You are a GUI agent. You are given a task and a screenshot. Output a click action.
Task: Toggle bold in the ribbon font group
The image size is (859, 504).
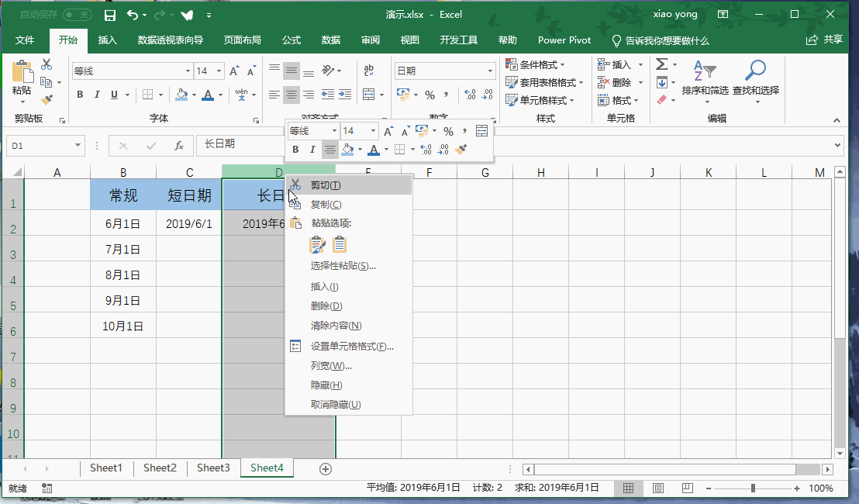coord(79,95)
